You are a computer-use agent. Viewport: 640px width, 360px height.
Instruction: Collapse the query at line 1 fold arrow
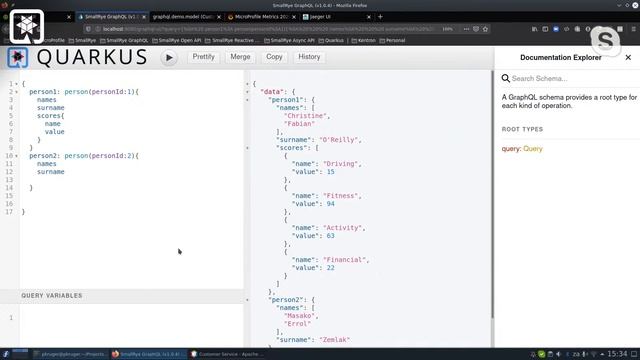coord(16,84)
